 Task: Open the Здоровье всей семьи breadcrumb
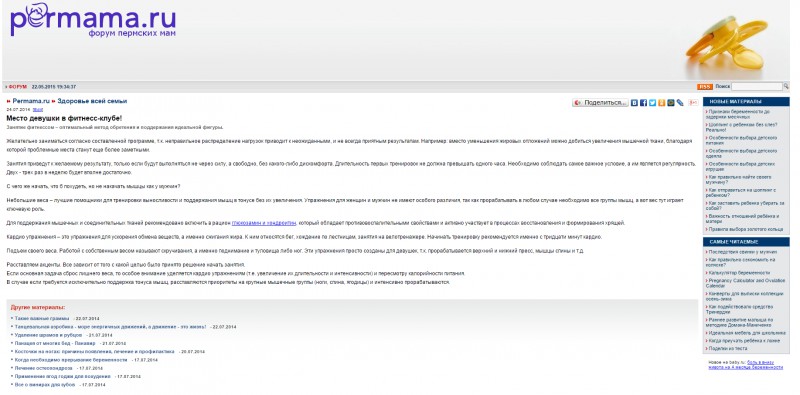92,101
